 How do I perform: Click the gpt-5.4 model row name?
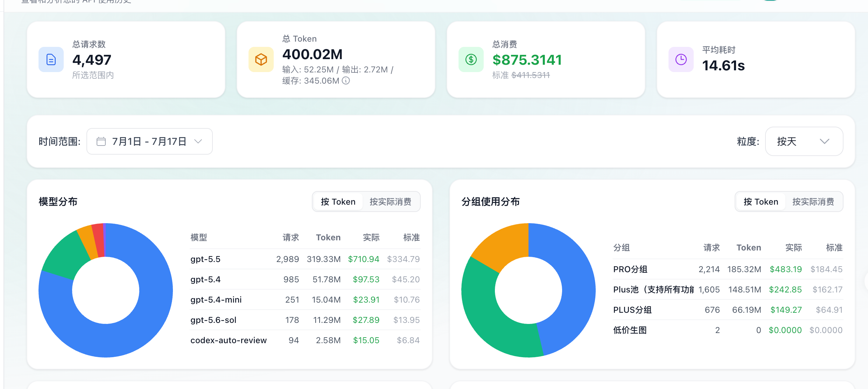coord(205,280)
